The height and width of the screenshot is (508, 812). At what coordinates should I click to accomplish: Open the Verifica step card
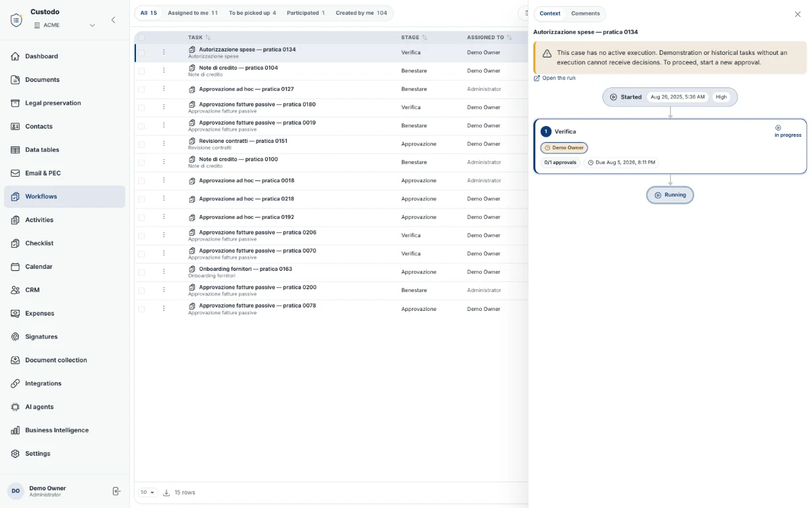click(670, 146)
